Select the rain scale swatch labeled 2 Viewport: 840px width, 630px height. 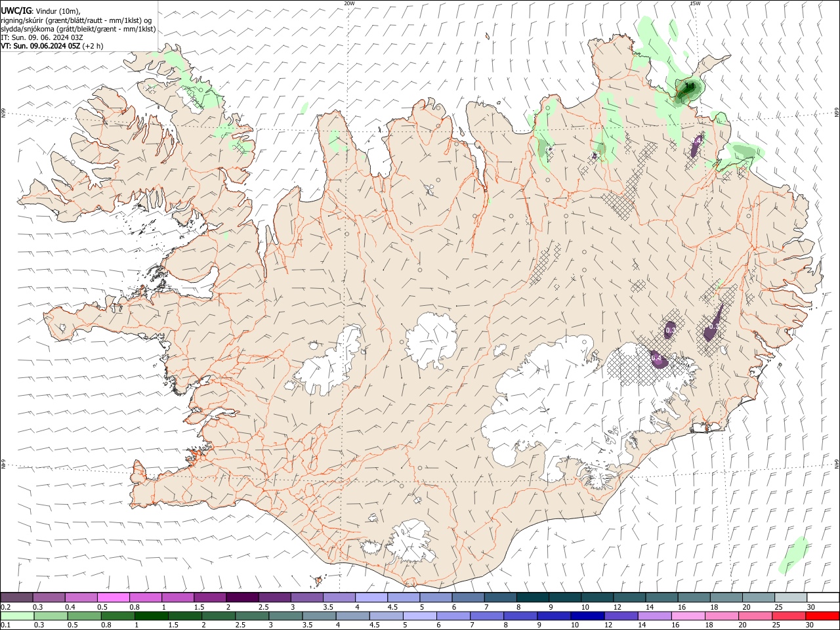click(219, 616)
